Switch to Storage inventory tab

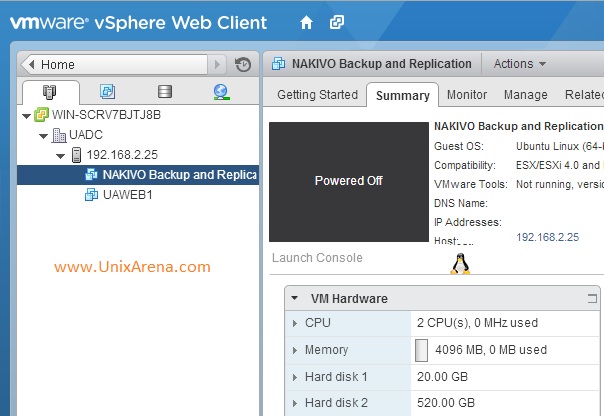point(165,91)
